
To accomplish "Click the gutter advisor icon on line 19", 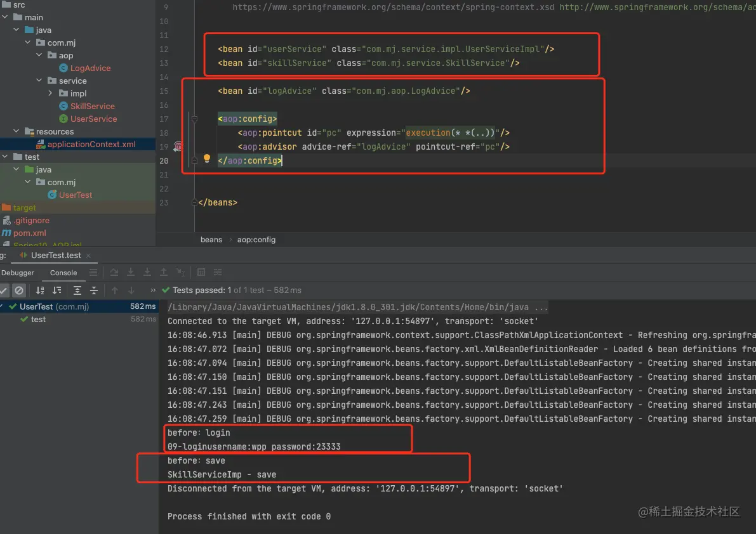I will pos(178,147).
